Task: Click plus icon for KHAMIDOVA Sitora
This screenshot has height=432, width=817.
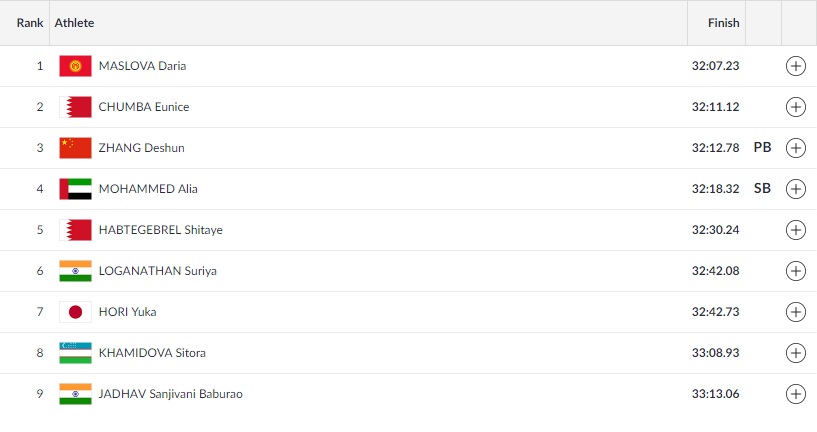Action: click(796, 353)
